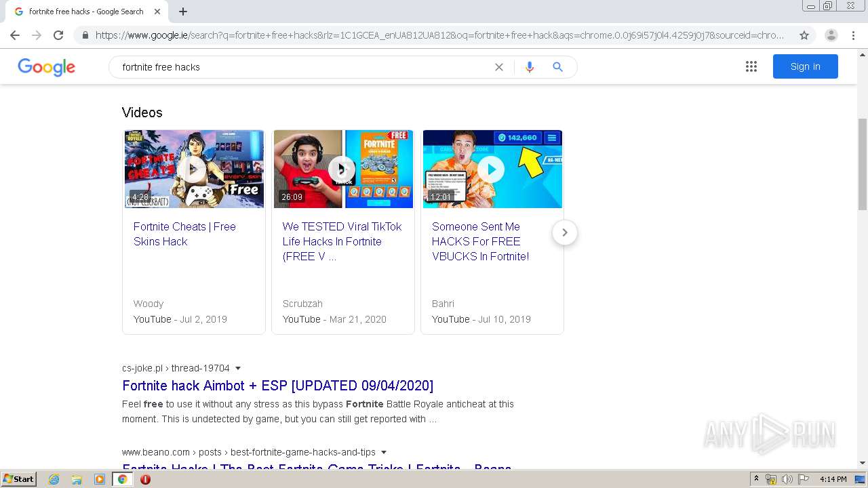Screen dimensions: 868x488
Task: Click the Woody channel name
Action: 149,304
